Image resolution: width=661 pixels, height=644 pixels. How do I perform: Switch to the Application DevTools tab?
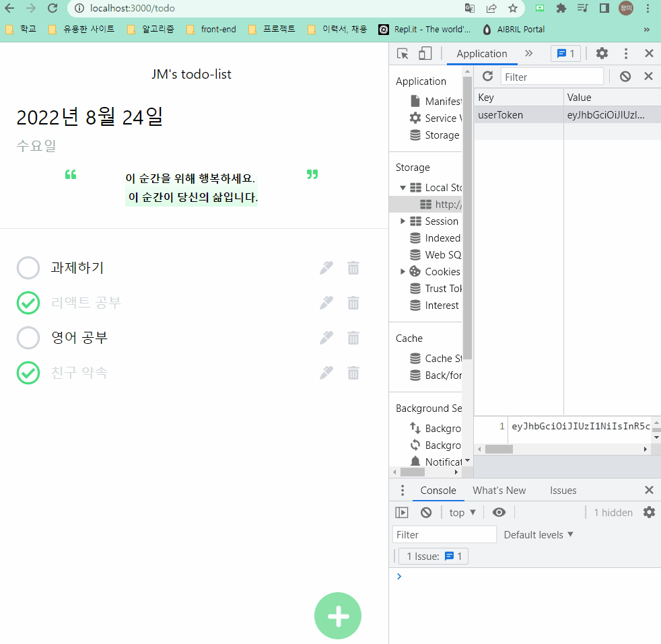click(x=482, y=54)
